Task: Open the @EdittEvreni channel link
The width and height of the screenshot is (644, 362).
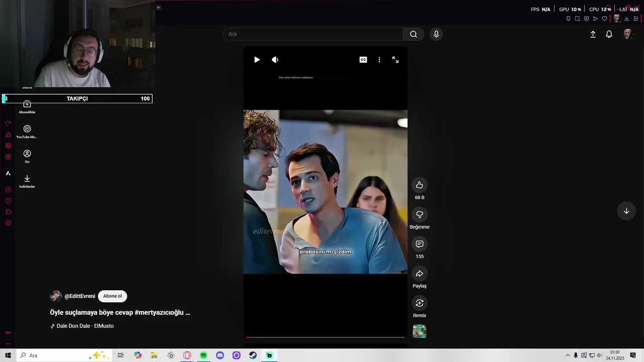Action: 79,296
